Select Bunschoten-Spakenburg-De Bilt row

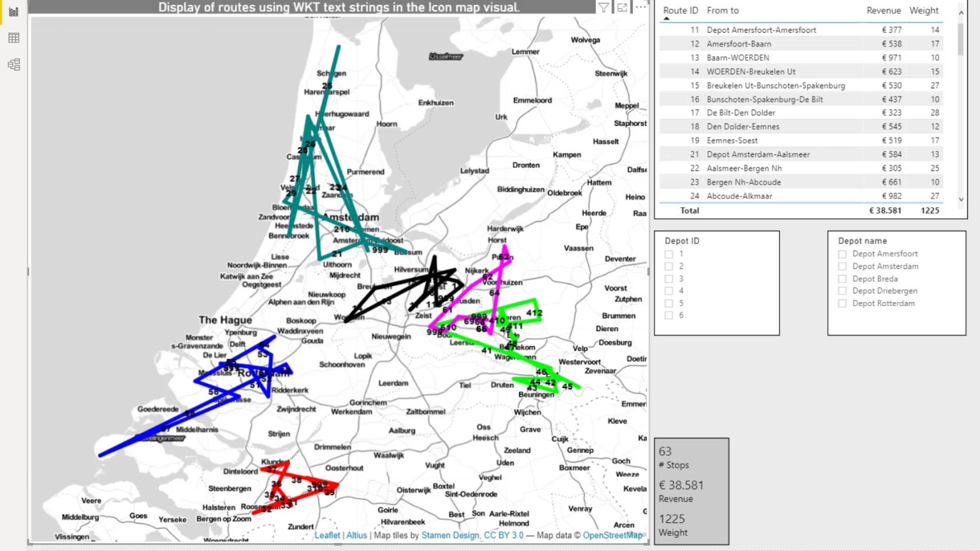[x=801, y=99]
